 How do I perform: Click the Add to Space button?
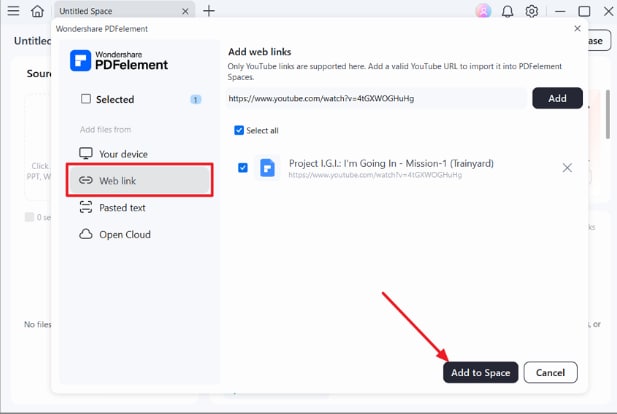tap(480, 372)
